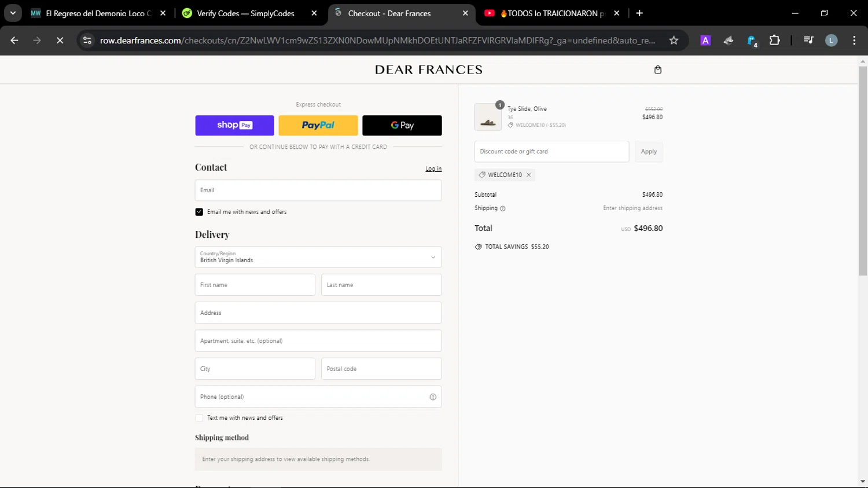Choose Google Pay express checkout
The width and height of the screenshot is (868, 488).
pyautogui.click(x=402, y=125)
